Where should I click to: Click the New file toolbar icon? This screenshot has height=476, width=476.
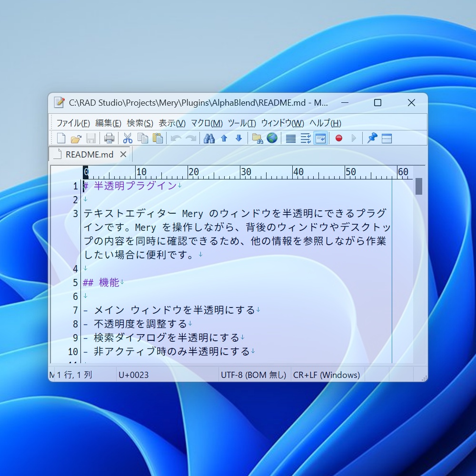(x=61, y=139)
